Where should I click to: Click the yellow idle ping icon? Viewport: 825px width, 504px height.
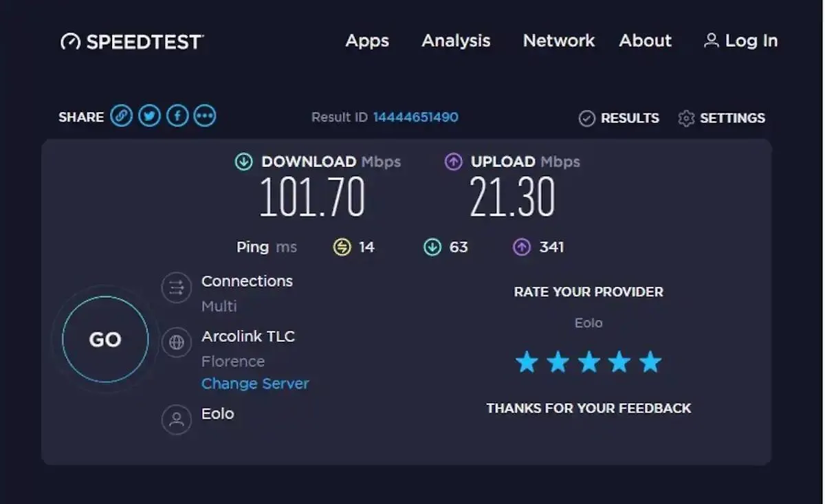click(342, 247)
